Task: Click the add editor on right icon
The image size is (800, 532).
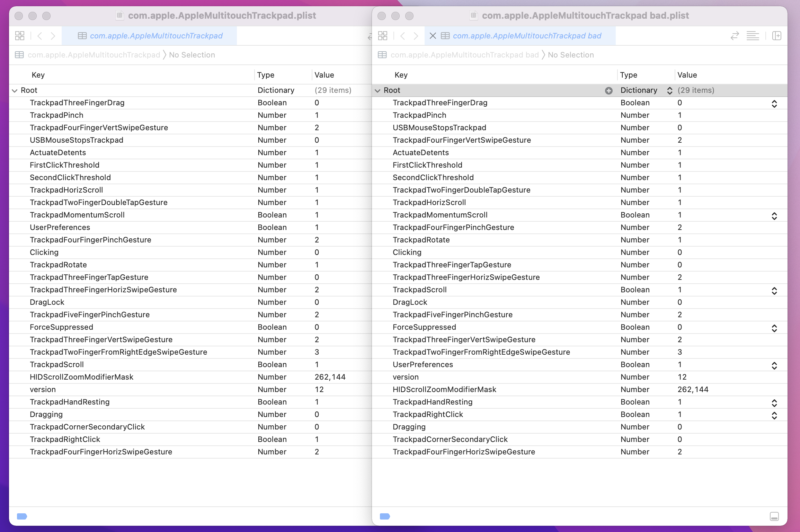Action: [777, 36]
